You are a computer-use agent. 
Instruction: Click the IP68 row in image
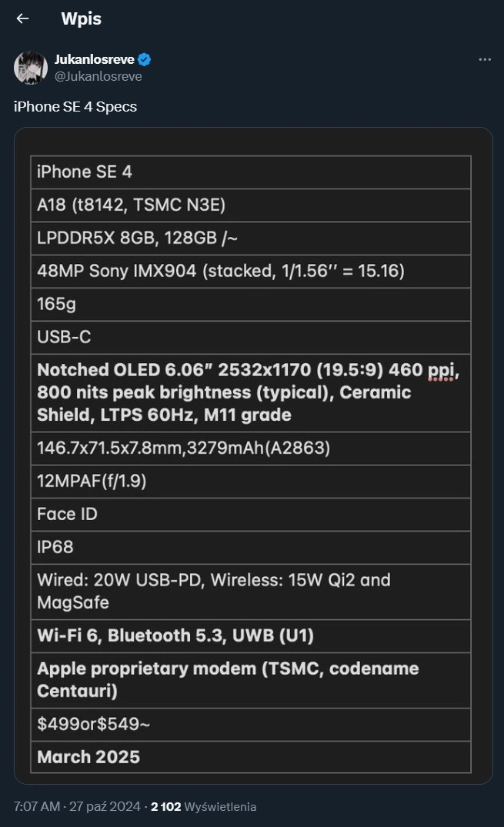click(251, 548)
